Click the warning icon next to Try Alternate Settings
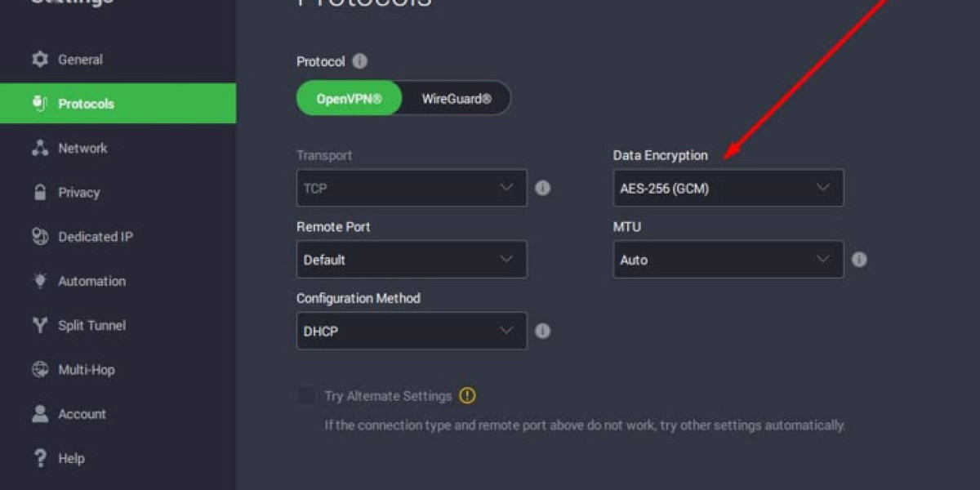Viewport: 980px width, 490px height. (x=468, y=395)
